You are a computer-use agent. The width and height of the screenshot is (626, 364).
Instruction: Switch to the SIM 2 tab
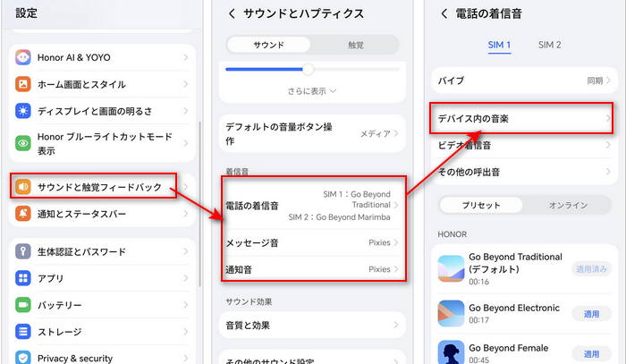[x=550, y=45]
